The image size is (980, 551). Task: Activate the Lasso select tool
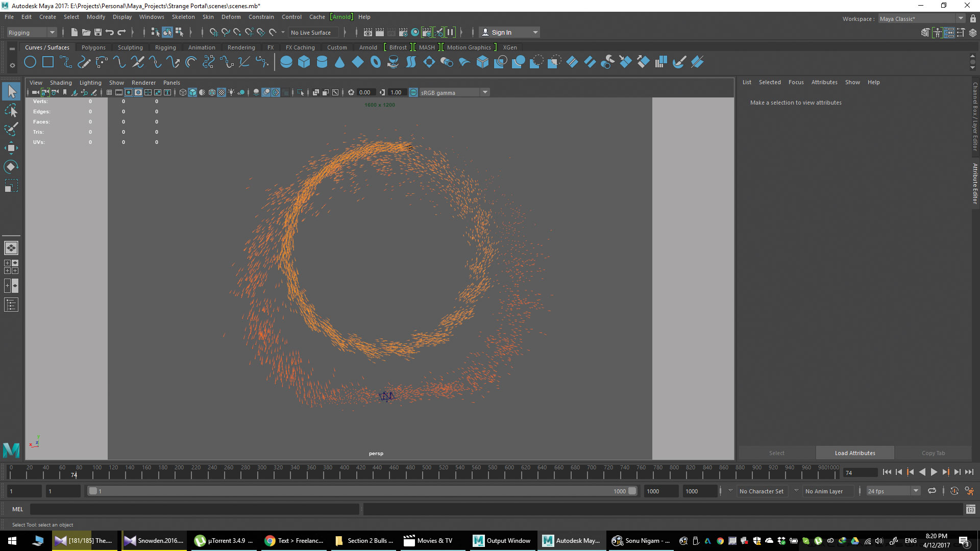pos(11,110)
